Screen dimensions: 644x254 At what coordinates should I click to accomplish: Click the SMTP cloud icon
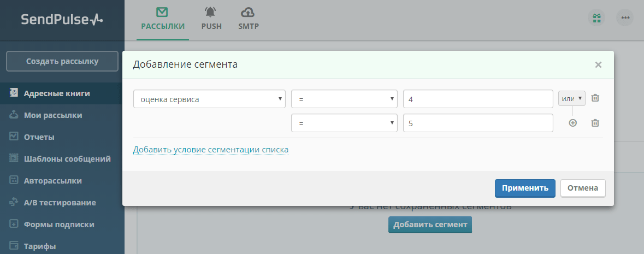[x=248, y=13]
